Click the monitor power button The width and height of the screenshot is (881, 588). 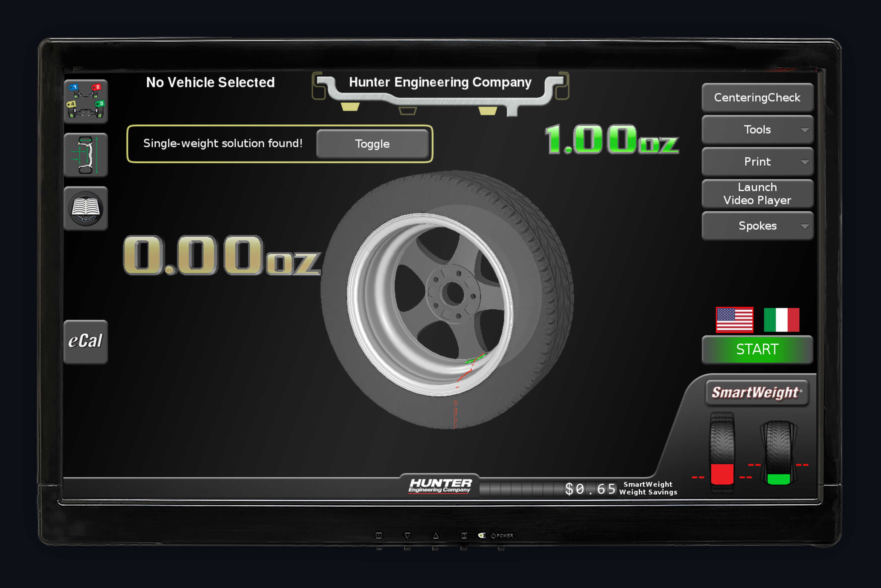tap(502, 536)
